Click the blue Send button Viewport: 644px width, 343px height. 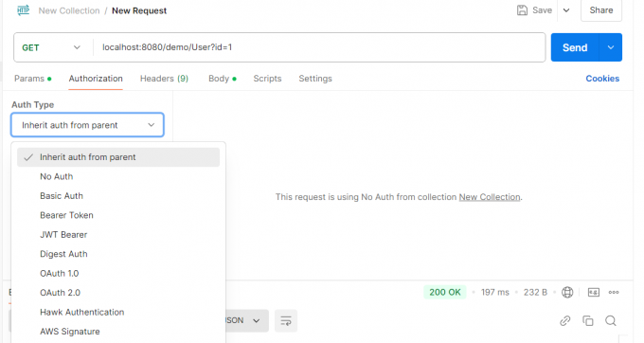(575, 47)
